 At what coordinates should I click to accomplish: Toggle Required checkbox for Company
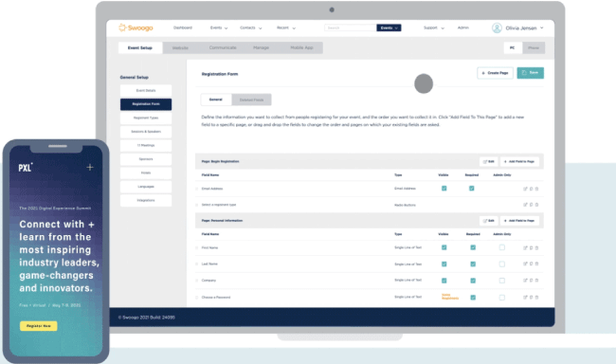(473, 281)
